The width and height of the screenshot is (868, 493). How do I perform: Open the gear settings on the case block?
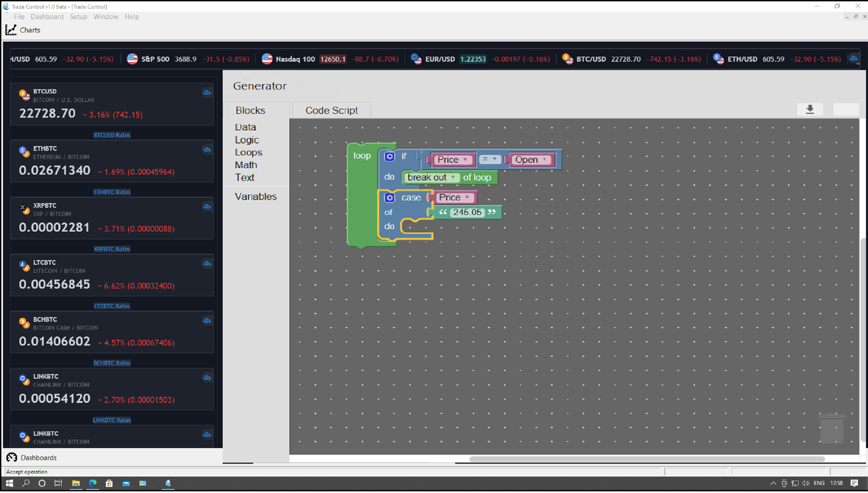click(389, 197)
